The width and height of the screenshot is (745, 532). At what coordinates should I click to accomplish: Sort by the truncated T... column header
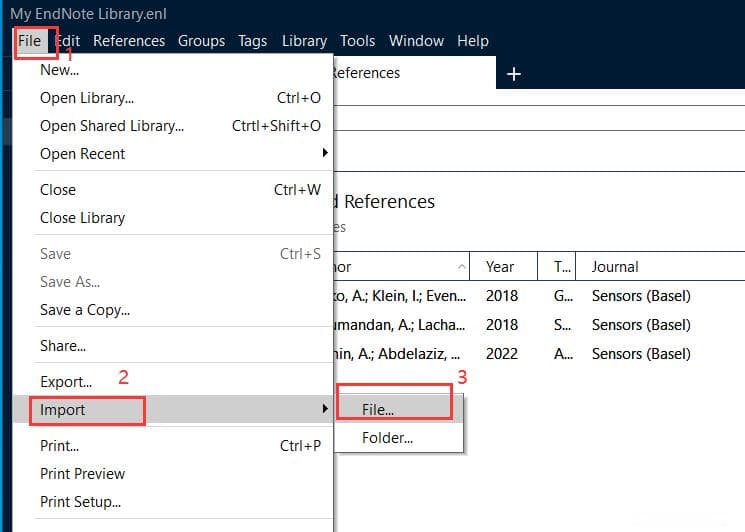click(557, 267)
